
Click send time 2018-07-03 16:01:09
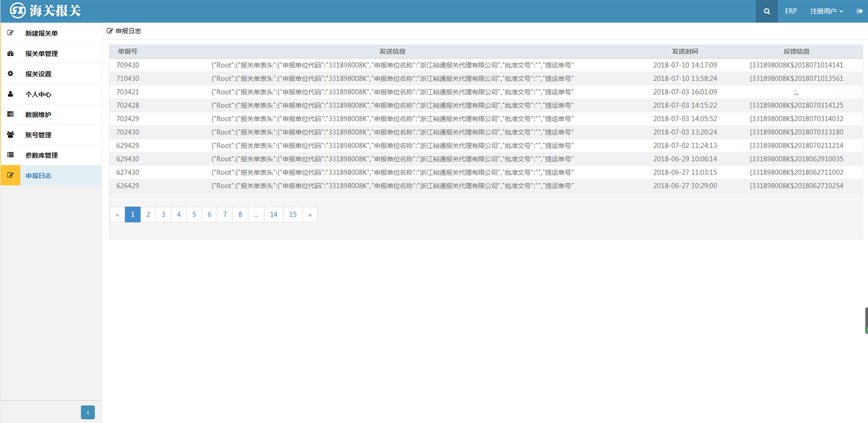click(685, 92)
